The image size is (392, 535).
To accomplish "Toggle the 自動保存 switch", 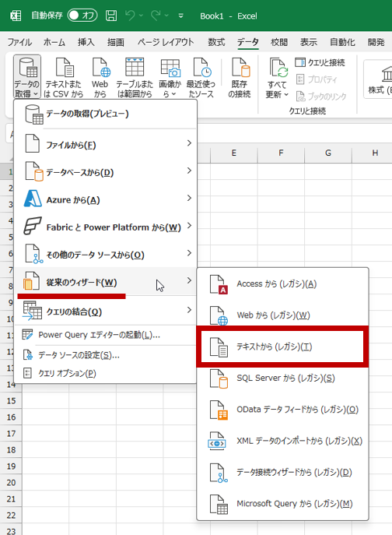I will pos(82,16).
